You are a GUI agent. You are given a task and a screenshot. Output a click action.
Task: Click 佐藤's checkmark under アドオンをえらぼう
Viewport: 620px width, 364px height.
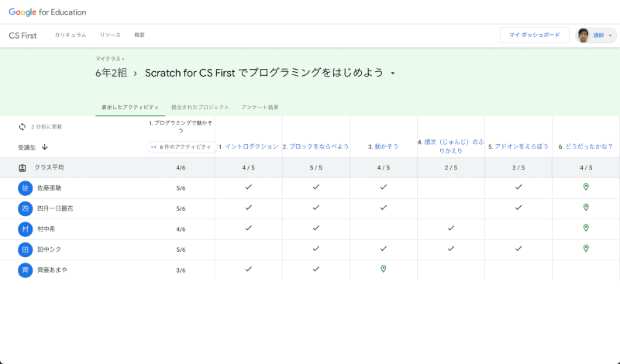(518, 187)
